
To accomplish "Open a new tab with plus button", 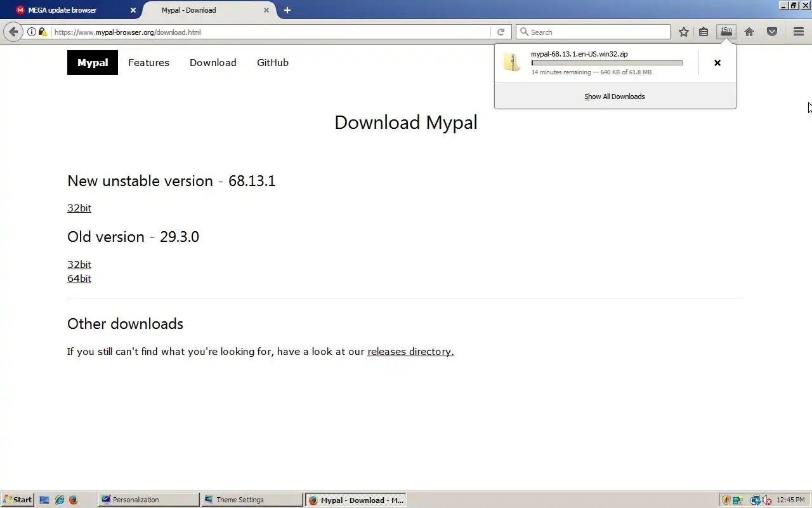I will click(x=287, y=10).
